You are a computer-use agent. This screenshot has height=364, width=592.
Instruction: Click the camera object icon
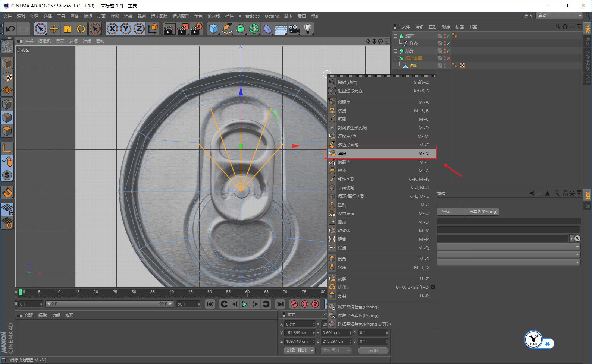[294, 29]
